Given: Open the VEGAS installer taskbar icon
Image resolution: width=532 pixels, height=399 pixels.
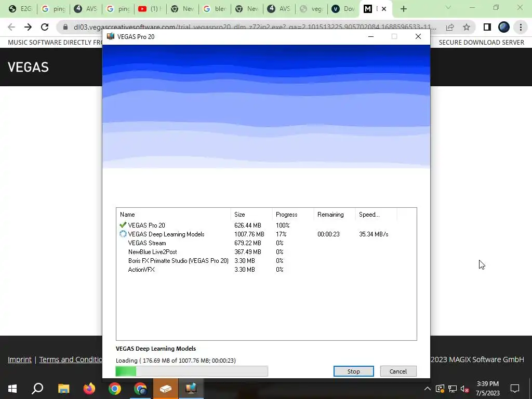Looking at the screenshot, I should [191, 389].
